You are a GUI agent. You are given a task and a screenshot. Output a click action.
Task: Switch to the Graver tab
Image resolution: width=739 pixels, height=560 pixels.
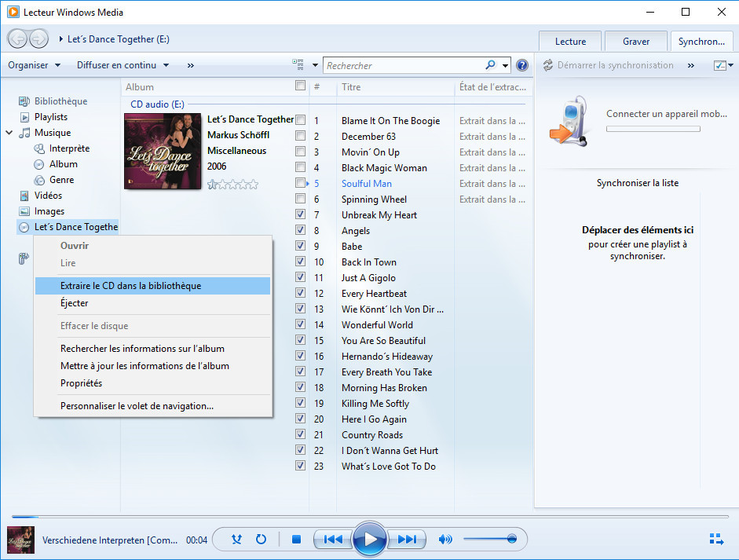(x=636, y=42)
